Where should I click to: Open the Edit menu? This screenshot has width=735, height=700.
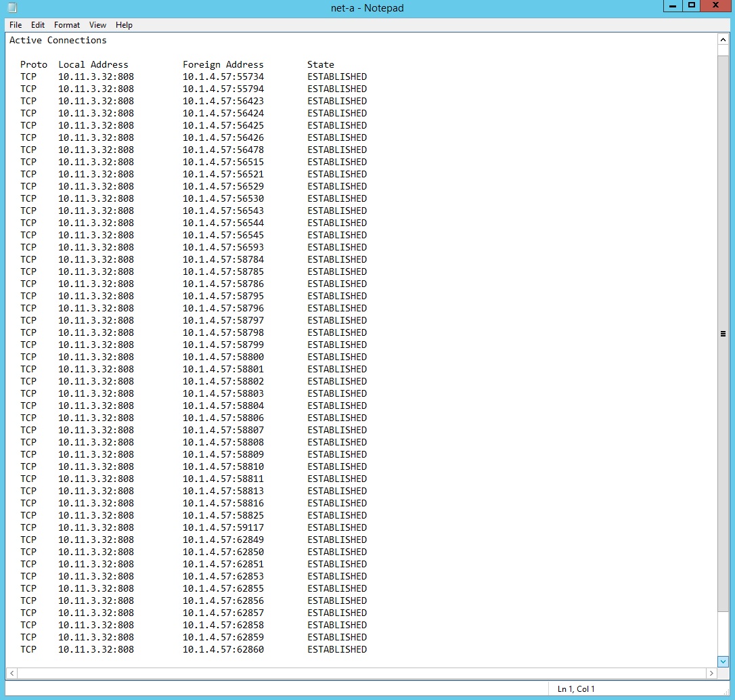point(37,25)
